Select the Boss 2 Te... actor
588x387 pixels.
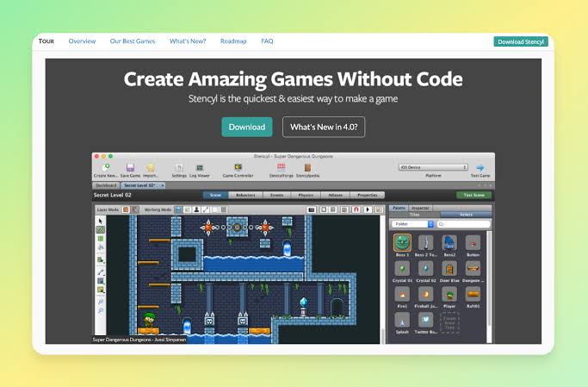(x=425, y=242)
